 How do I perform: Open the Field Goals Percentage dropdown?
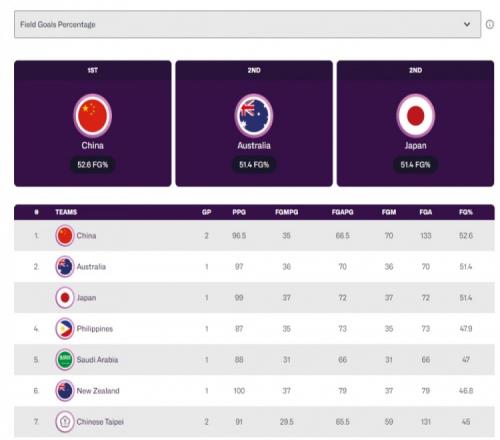(247, 24)
